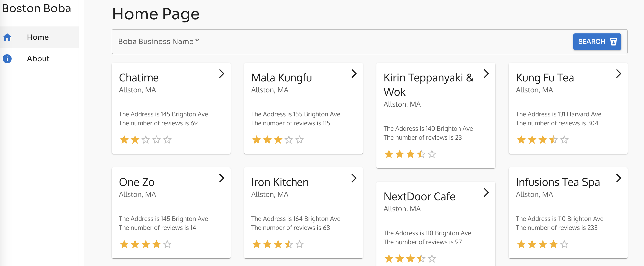Select About in the sidebar
This screenshot has height=266, width=644.
[39, 59]
